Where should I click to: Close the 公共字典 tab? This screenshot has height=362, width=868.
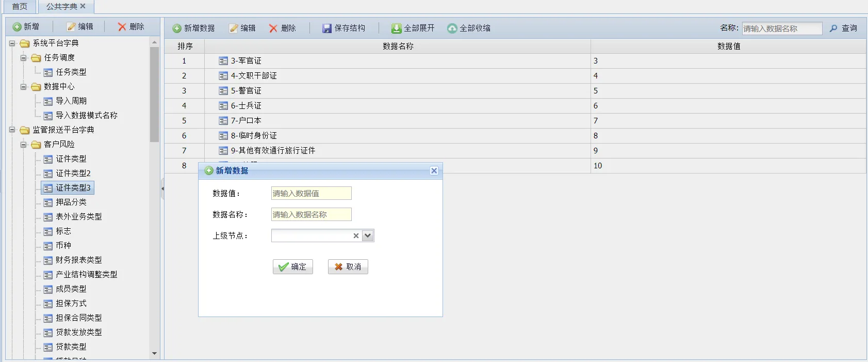tap(83, 6)
